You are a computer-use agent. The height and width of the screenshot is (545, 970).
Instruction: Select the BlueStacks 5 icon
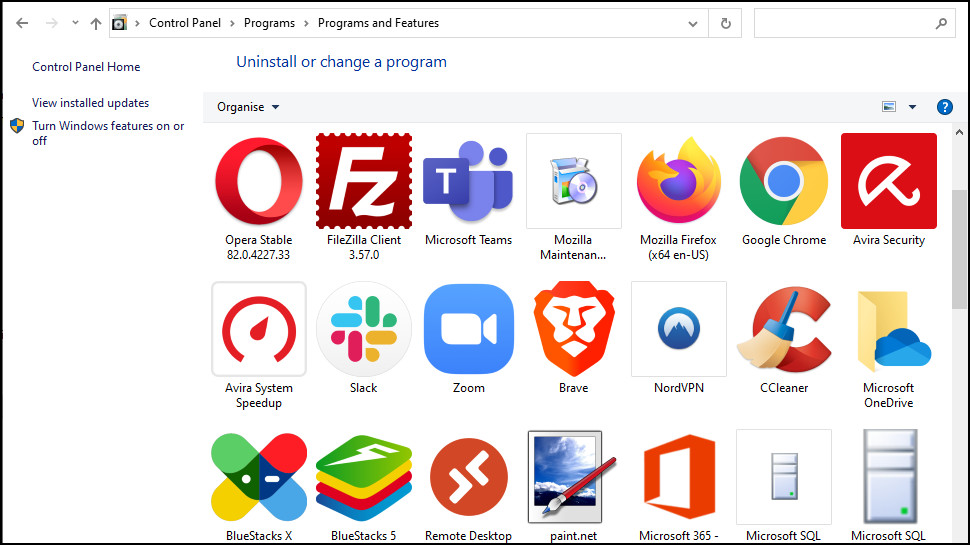[364, 478]
